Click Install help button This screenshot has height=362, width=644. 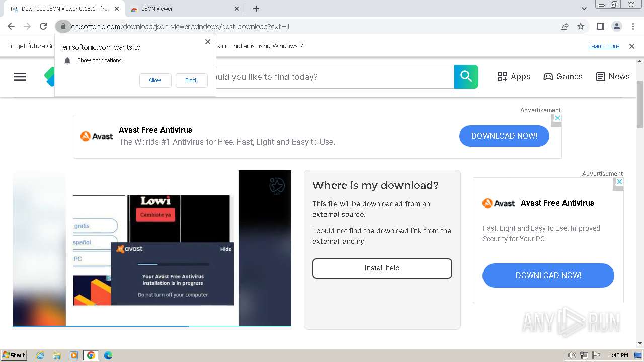click(382, 268)
